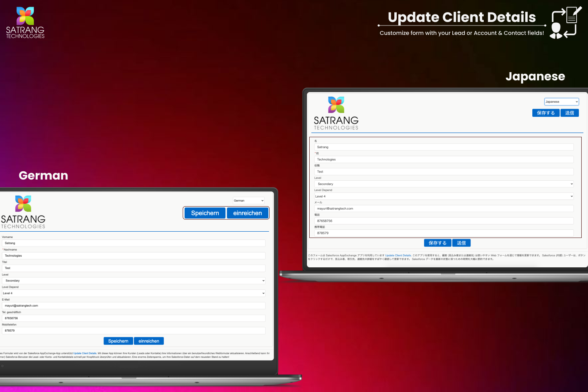Click the メール label text

point(318,203)
